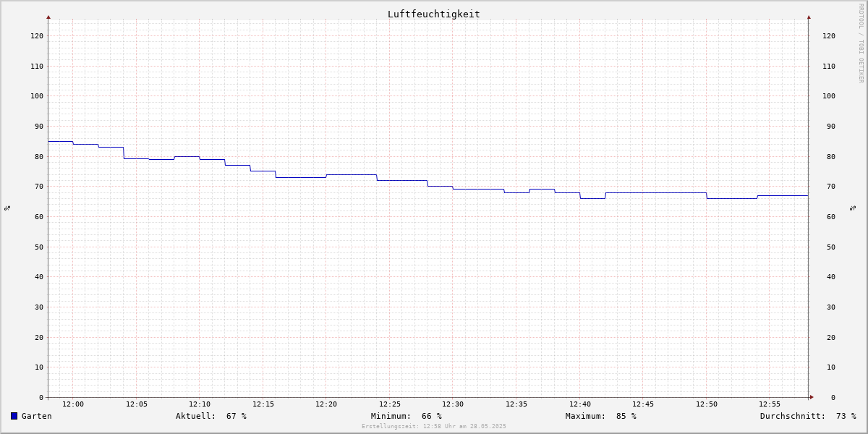Click the right axis 0 label

point(833,397)
